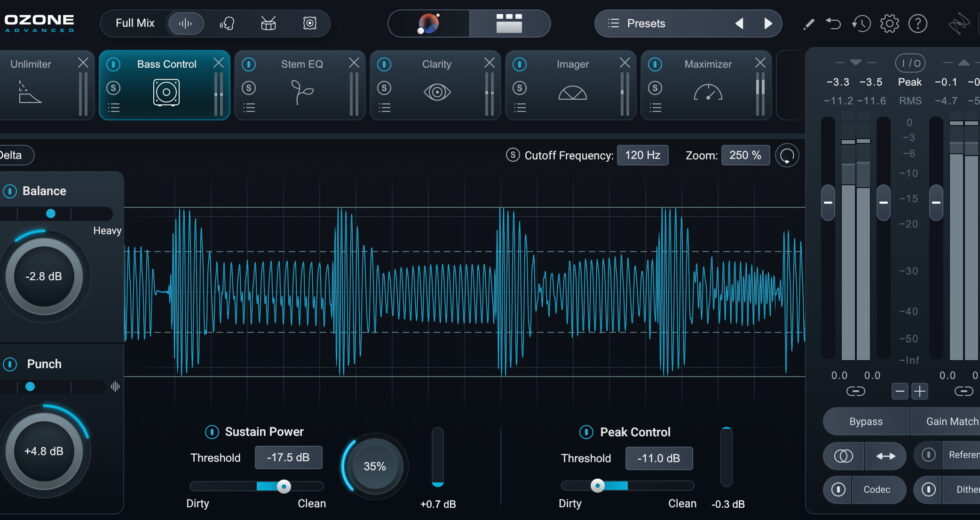Toggle Clarity module power
Viewport: 980px width, 520px height.
click(384, 64)
